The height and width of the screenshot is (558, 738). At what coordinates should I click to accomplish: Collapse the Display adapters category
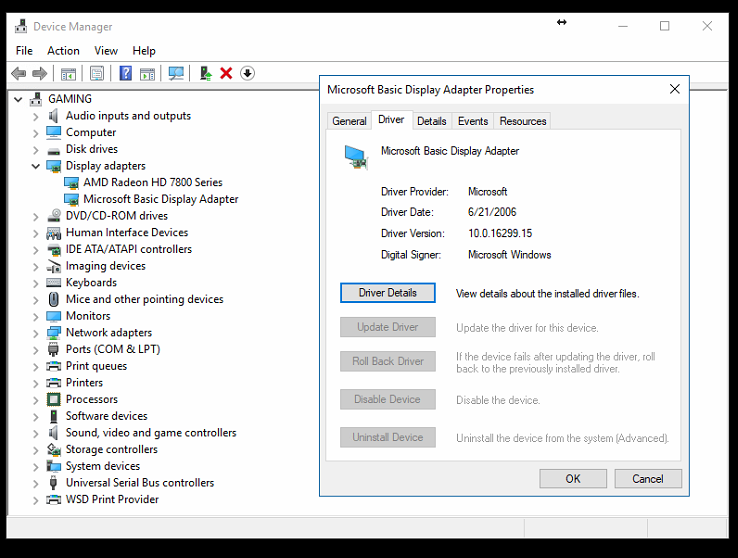coord(36,166)
